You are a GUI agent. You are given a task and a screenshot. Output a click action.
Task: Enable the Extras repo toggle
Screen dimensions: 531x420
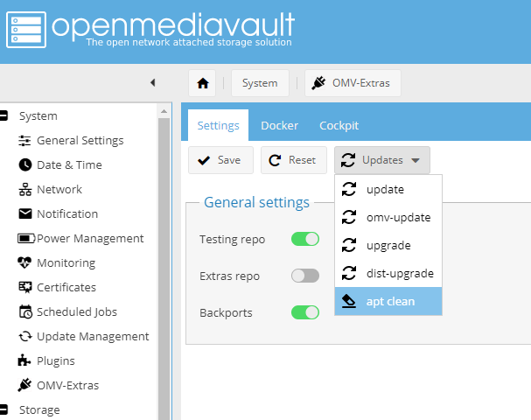305,276
